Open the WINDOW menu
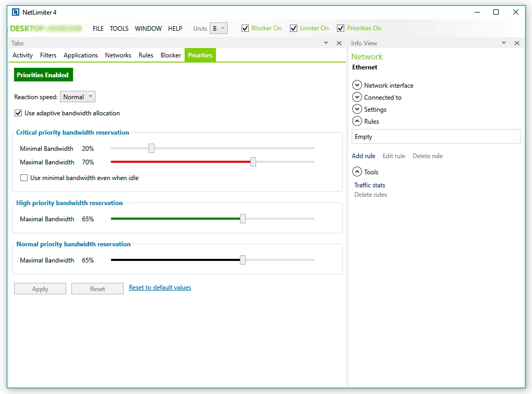This screenshot has width=532, height=394. [x=148, y=29]
